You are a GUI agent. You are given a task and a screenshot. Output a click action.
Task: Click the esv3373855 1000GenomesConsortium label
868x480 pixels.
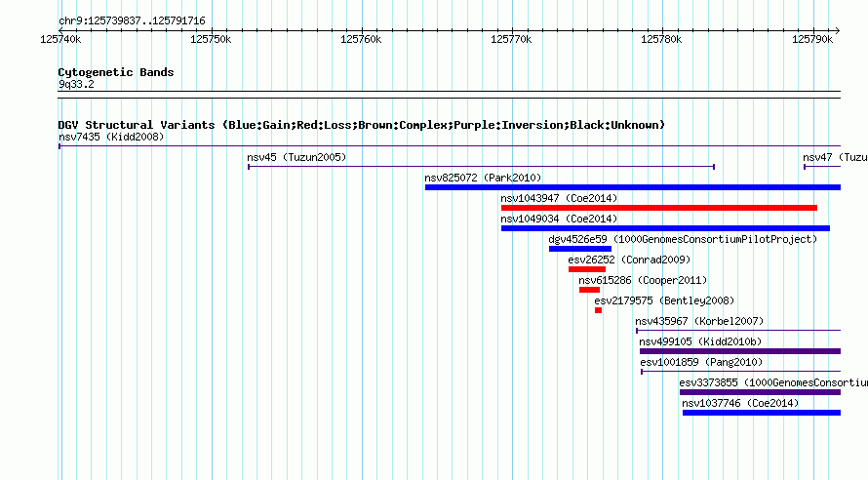click(x=773, y=382)
